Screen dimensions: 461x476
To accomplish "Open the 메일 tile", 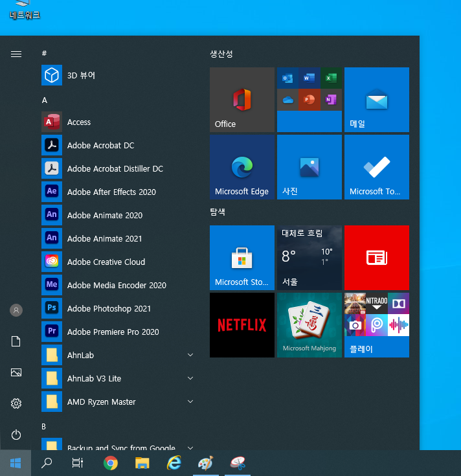I will pyautogui.click(x=377, y=100).
